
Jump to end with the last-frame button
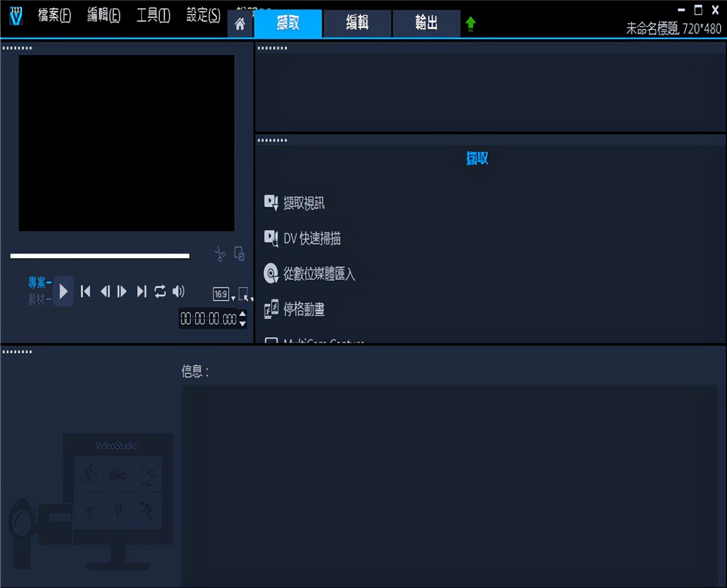click(x=141, y=291)
